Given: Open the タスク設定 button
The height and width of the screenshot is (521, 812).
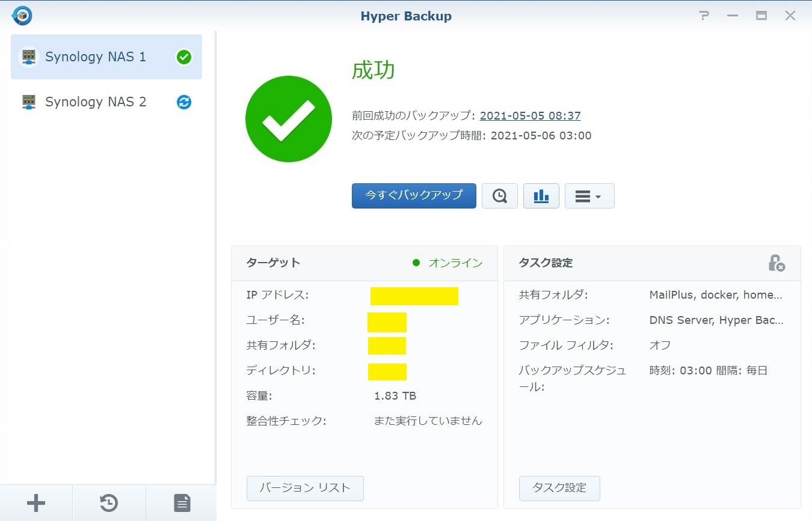Looking at the screenshot, I should point(559,488).
